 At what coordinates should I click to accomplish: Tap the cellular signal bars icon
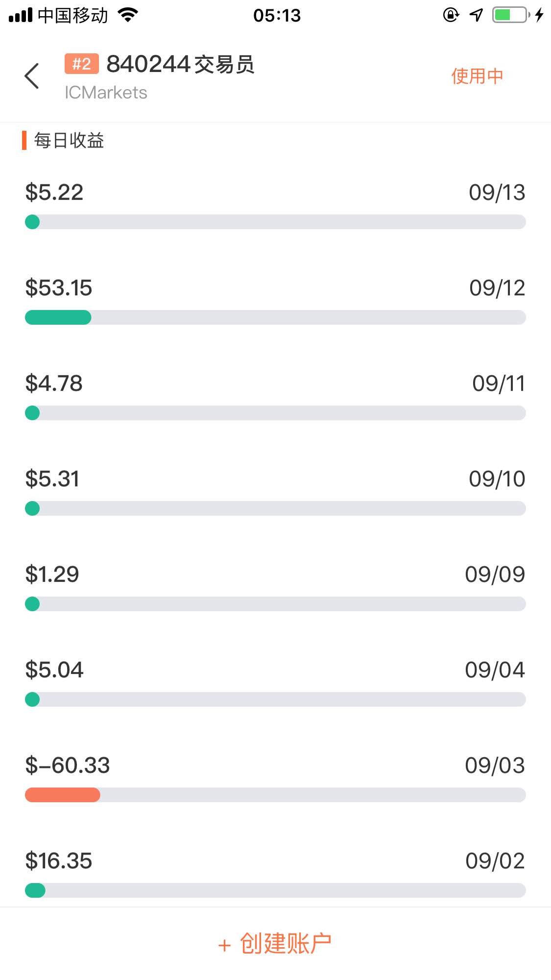(x=21, y=15)
